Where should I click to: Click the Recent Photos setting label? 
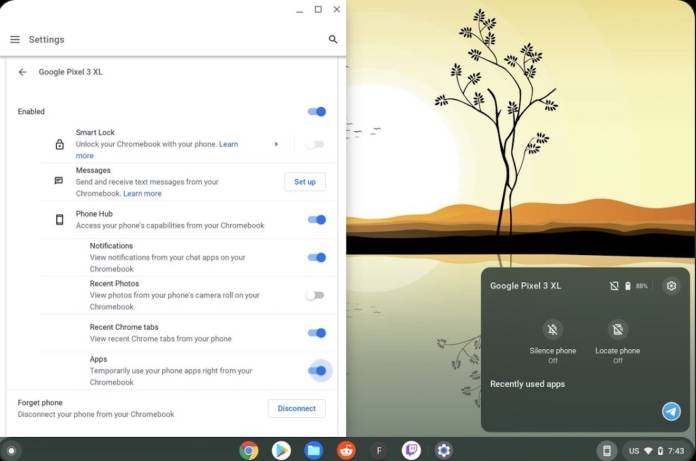(115, 283)
